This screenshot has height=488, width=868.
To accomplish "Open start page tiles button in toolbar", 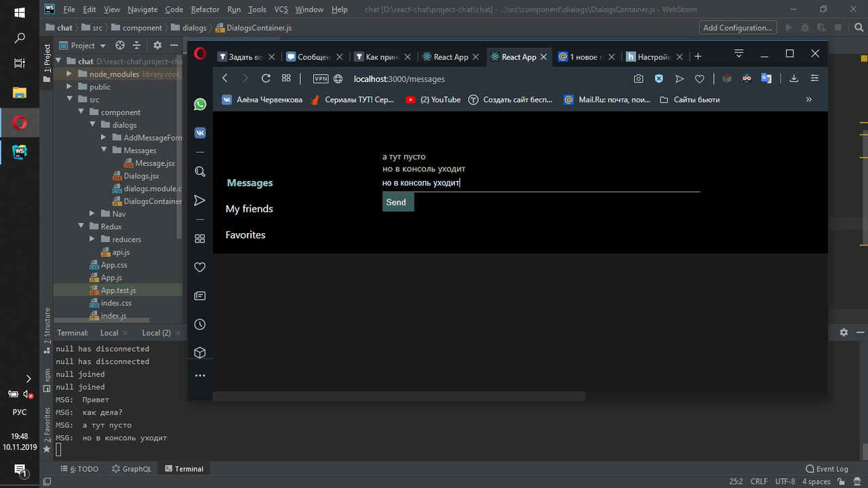I will 286,79.
